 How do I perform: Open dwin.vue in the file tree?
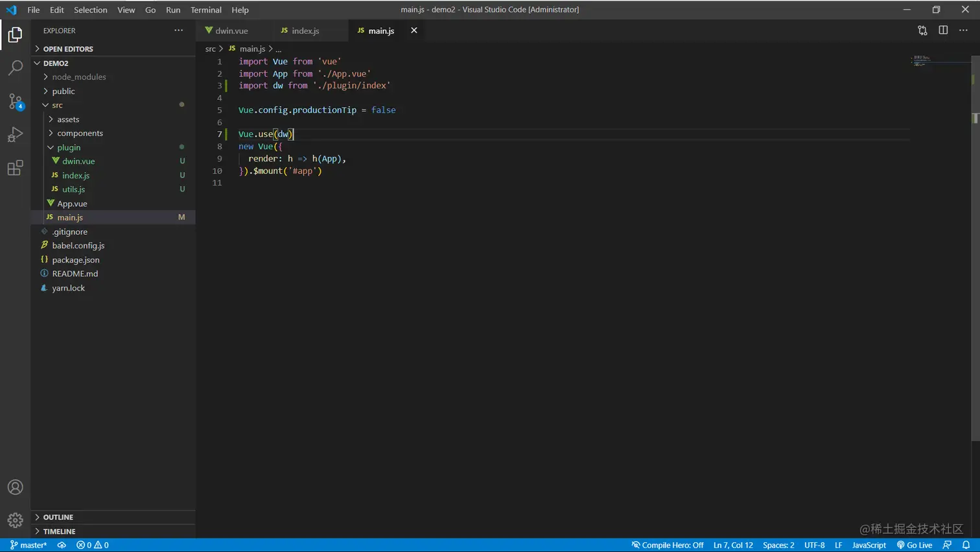point(113,161)
